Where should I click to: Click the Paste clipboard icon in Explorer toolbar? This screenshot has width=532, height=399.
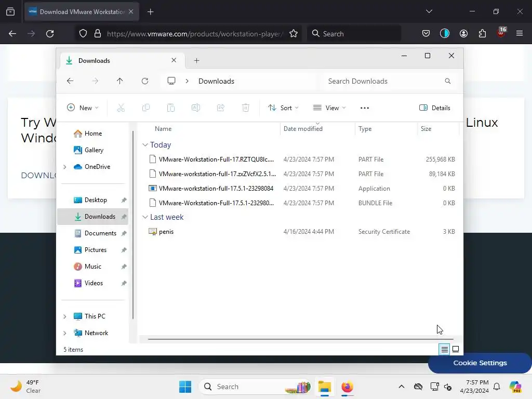[x=170, y=108]
